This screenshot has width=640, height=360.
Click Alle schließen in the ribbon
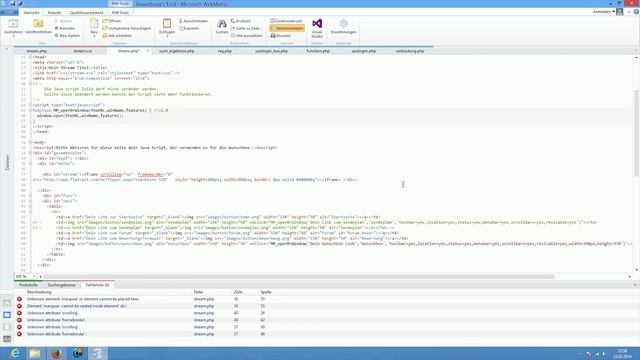click(x=117, y=36)
